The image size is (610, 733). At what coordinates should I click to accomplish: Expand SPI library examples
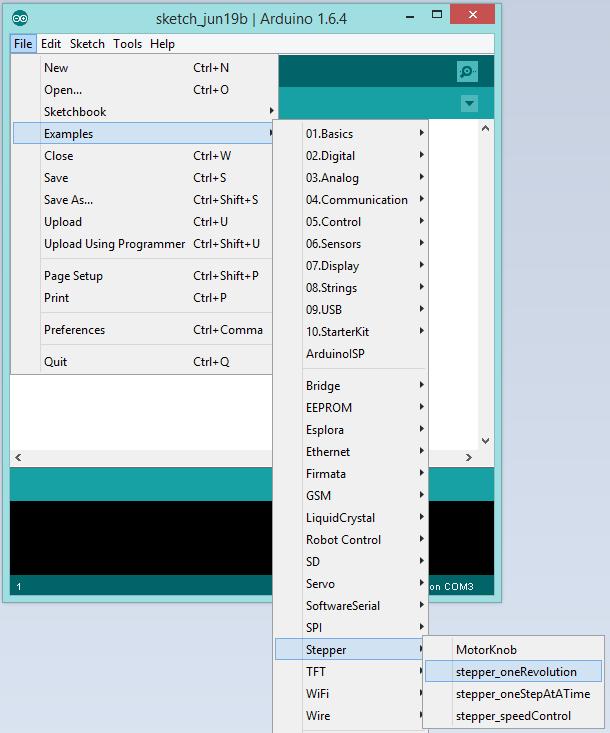pyautogui.click(x=351, y=627)
